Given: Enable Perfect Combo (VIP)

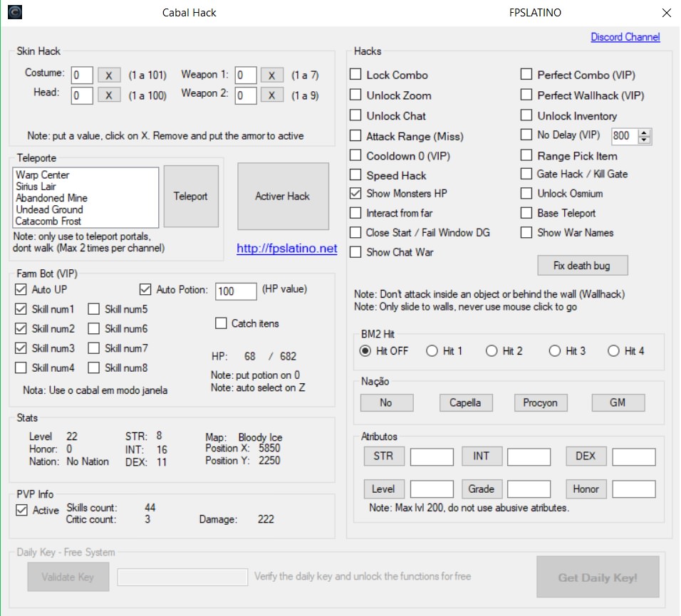Looking at the screenshot, I should click(526, 75).
